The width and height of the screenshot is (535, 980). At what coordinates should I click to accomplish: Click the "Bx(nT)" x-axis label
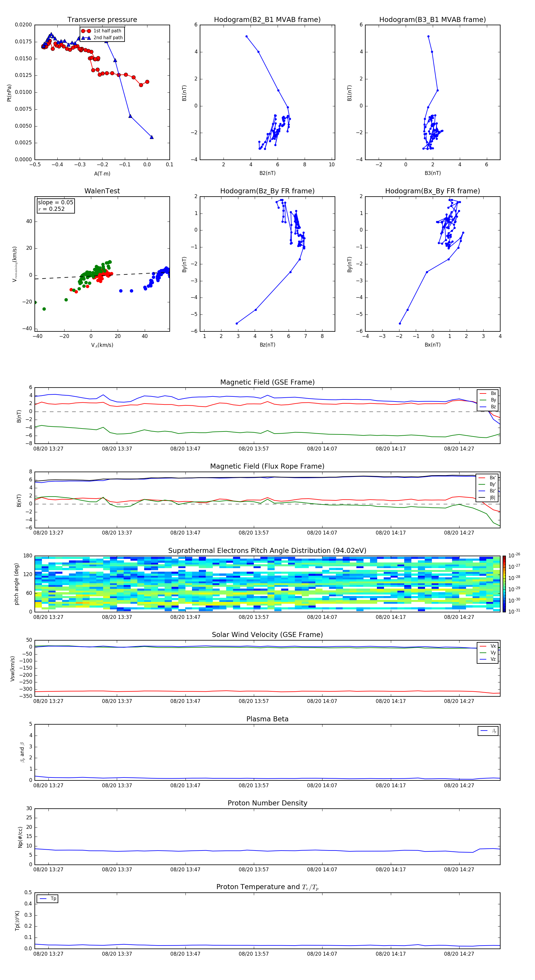tap(432, 345)
